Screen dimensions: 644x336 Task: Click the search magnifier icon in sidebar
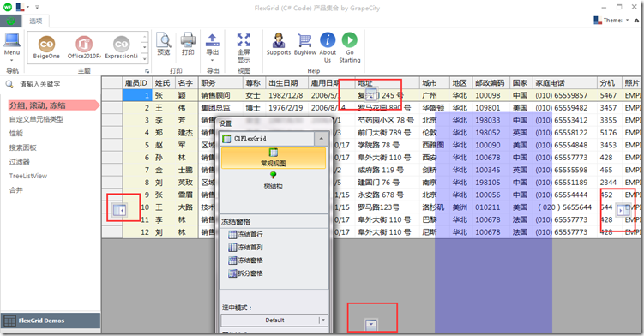pyautogui.click(x=9, y=84)
